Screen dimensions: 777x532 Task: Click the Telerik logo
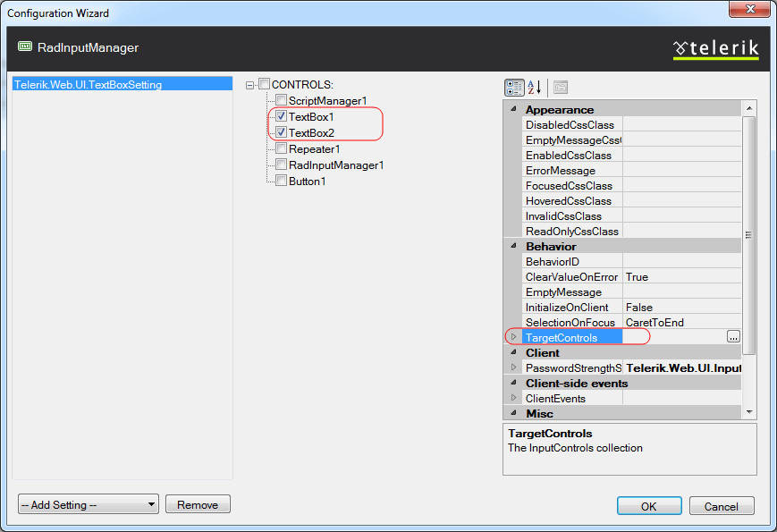(x=715, y=49)
